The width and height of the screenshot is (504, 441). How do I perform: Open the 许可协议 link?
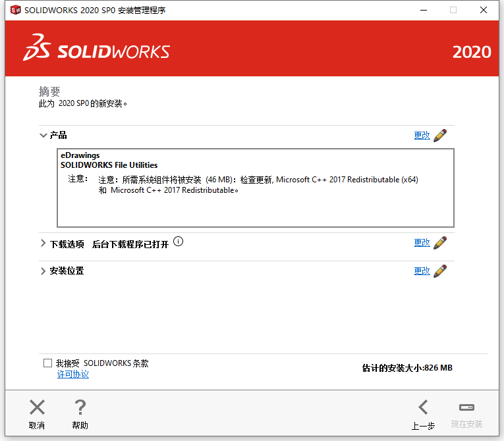[73, 374]
